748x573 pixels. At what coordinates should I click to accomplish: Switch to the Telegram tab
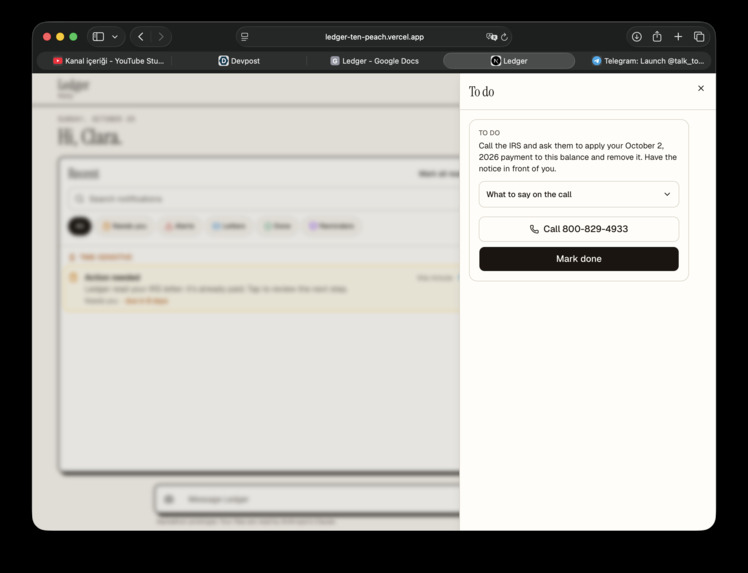[x=647, y=61]
